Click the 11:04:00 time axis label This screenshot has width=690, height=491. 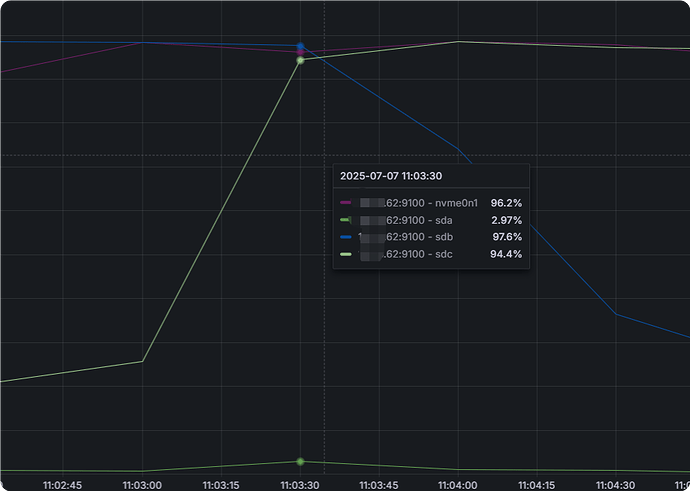tap(458, 485)
